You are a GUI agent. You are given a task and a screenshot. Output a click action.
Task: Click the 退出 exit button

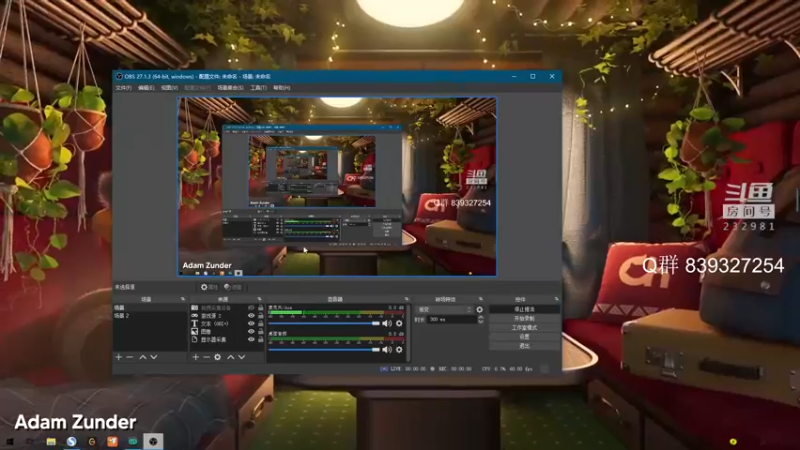tap(524, 346)
